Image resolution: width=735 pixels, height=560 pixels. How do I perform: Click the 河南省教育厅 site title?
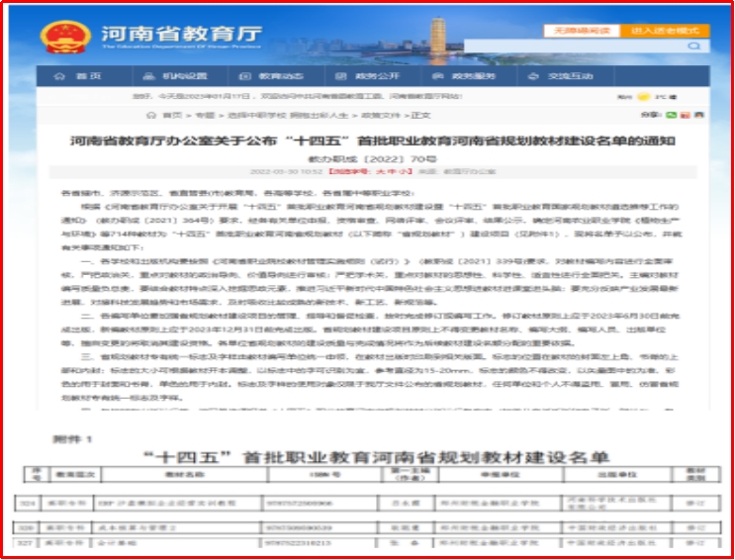point(182,34)
